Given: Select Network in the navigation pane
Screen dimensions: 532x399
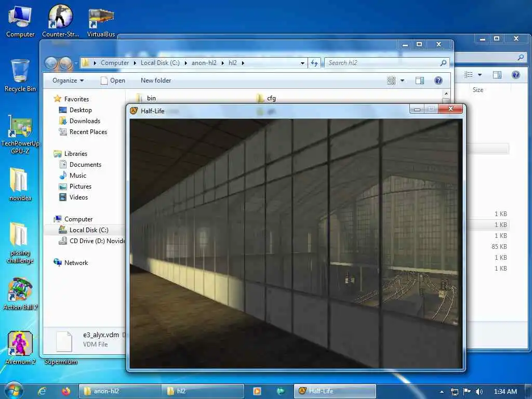Looking at the screenshot, I should click(x=76, y=262).
